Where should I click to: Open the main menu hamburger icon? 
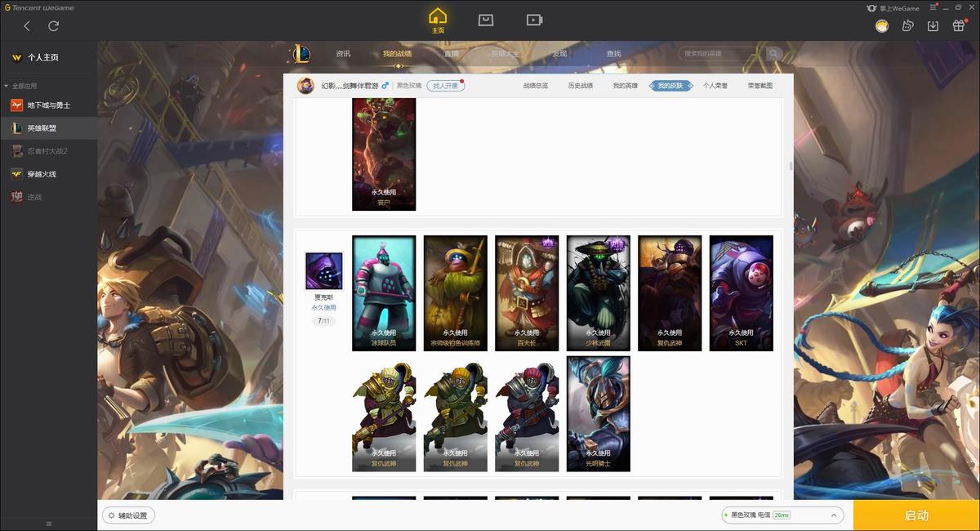934,8
